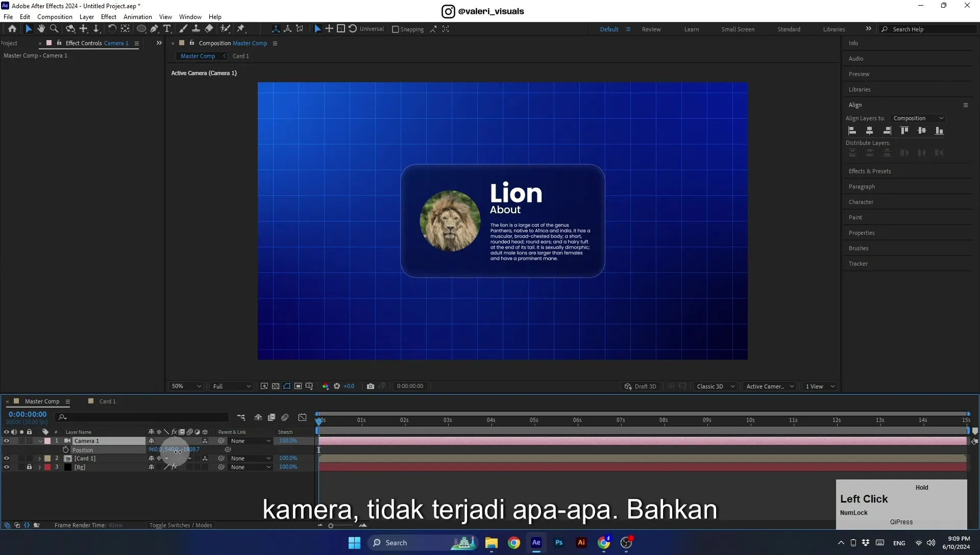Click the timeline zoom slider handle

[331, 526]
